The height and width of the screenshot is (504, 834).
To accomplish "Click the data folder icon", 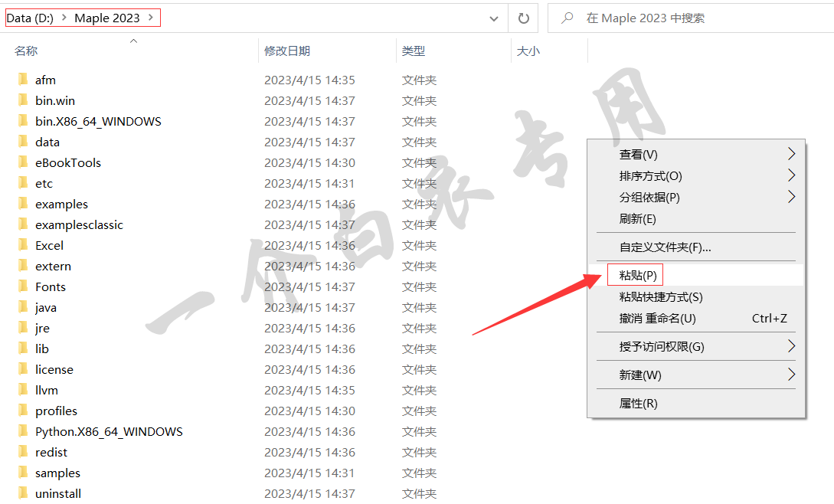I will pyautogui.click(x=23, y=142).
